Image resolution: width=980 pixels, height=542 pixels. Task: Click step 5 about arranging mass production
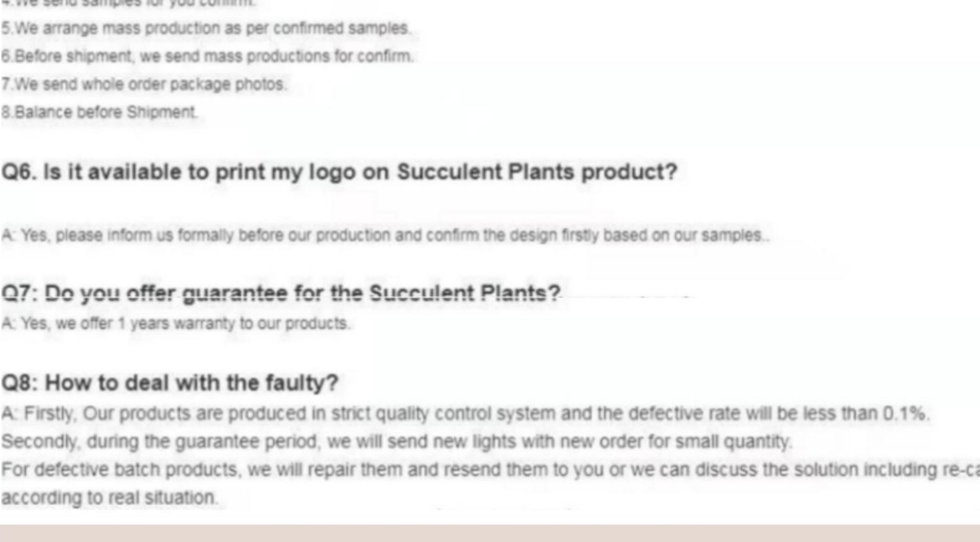click(x=205, y=29)
